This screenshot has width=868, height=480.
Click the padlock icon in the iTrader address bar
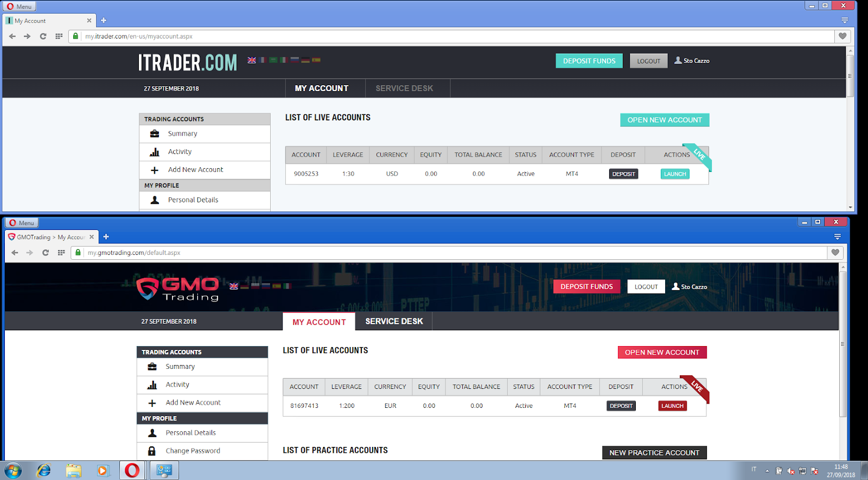click(75, 36)
